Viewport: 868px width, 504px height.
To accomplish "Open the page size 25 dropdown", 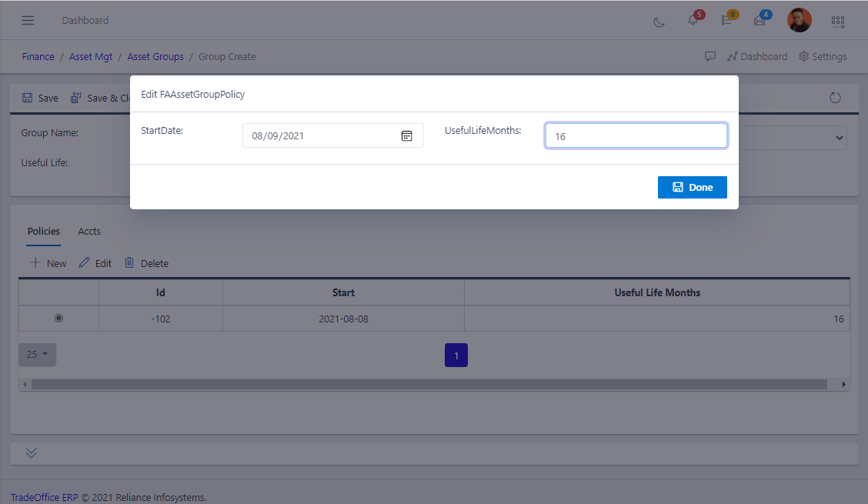I will (37, 355).
